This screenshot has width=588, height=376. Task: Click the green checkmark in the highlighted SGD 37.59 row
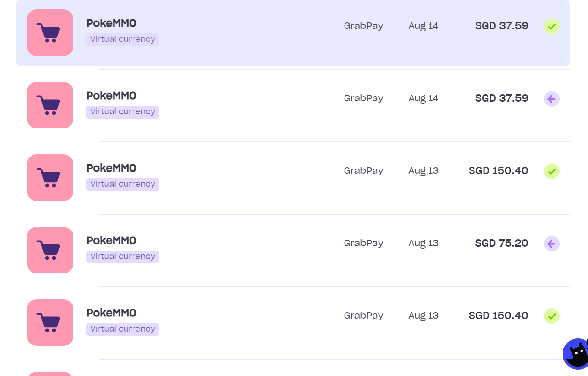pyautogui.click(x=552, y=26)
